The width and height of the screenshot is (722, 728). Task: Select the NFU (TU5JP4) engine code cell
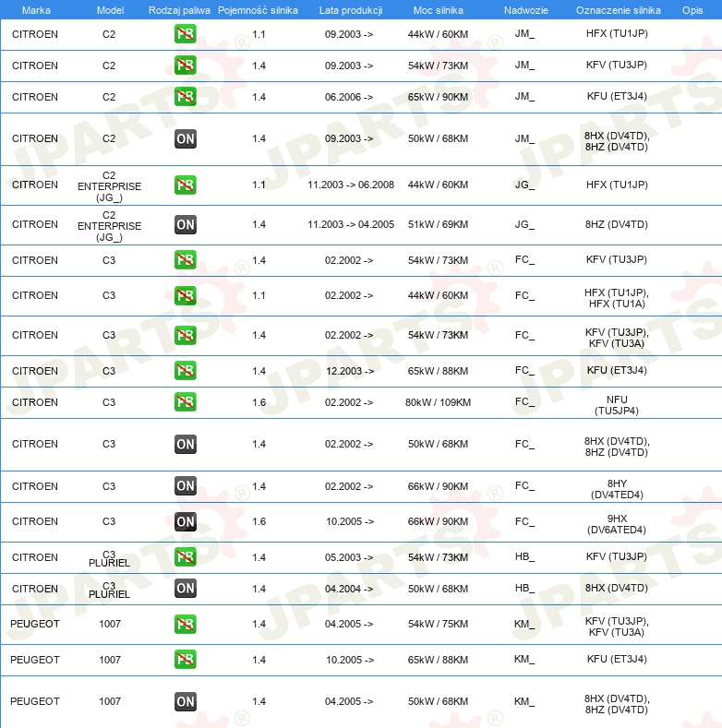(x=617, y=402)
